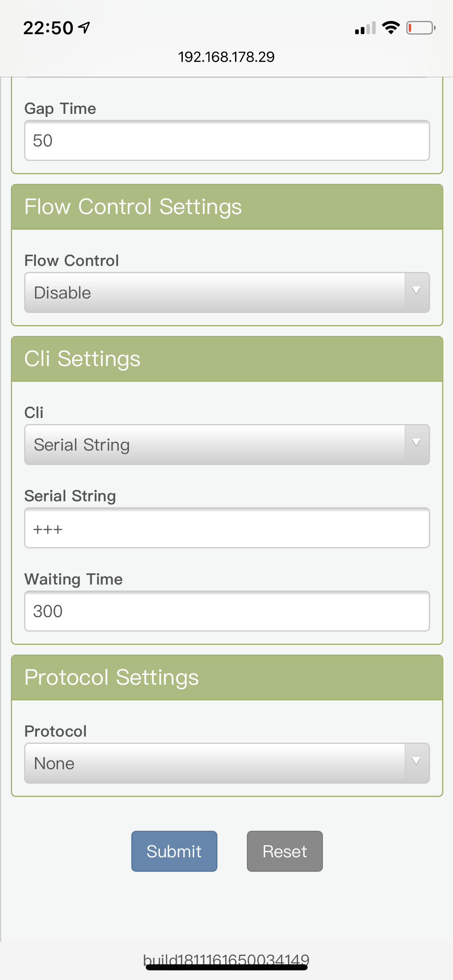453x980 pixels.
Task: Open the Flow Control Disable dropdown
Action: pyautogui.click(x=214, y=292)
